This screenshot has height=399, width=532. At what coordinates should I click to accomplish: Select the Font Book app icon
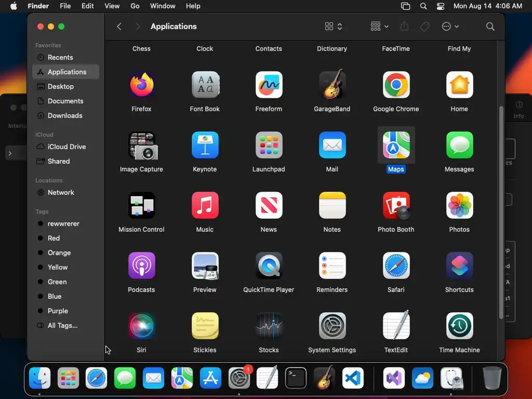click(x=205, y=85)
